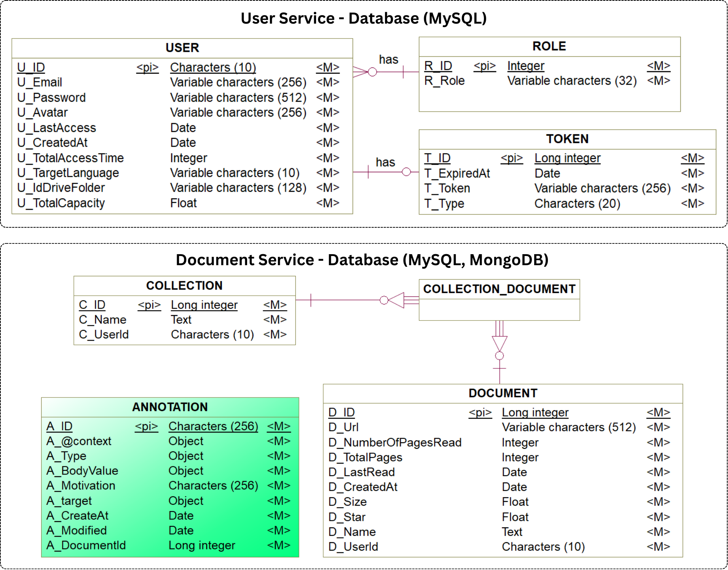Image resolution: width=728 pixels, height=570 pixels.
Task: Click the T_Type attribute
Action: pos(444,203)
